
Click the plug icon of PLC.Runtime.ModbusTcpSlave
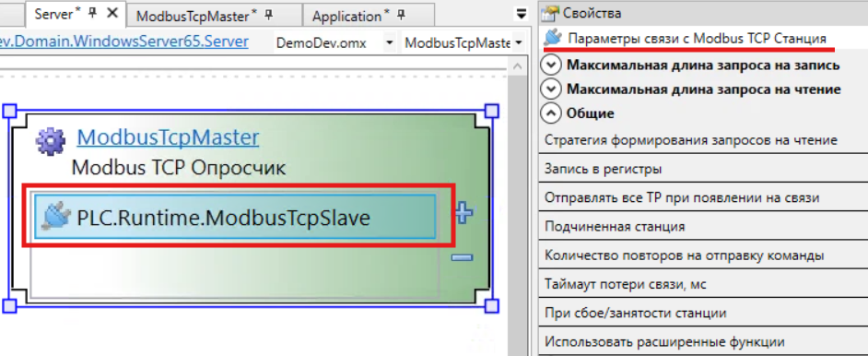coord(55,217)
